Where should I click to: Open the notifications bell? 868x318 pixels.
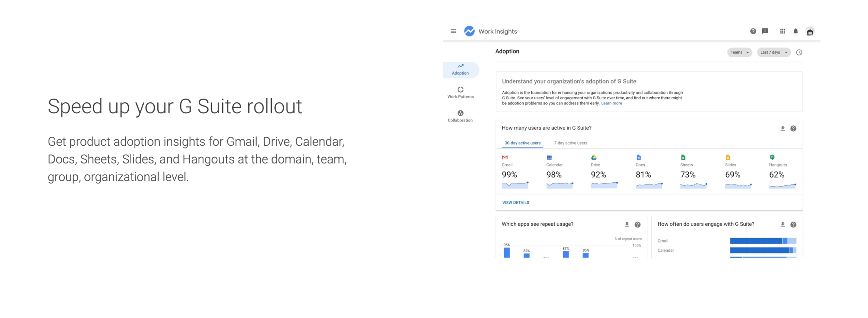795,31
